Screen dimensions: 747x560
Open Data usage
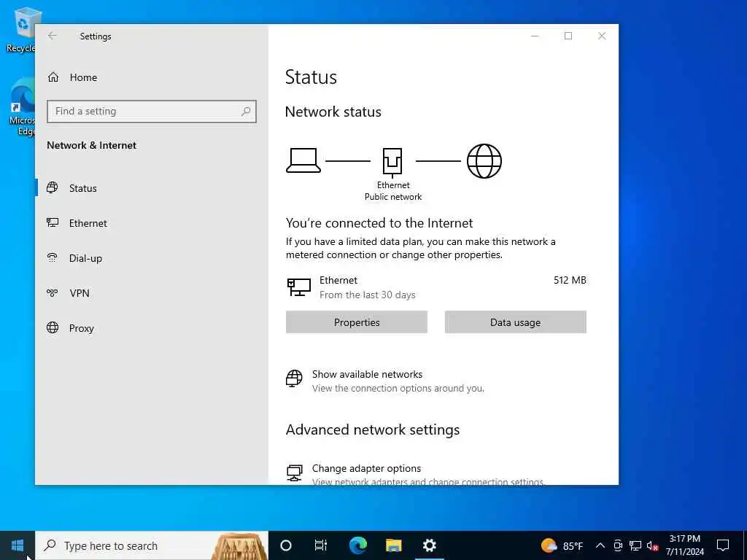point(516,322)
